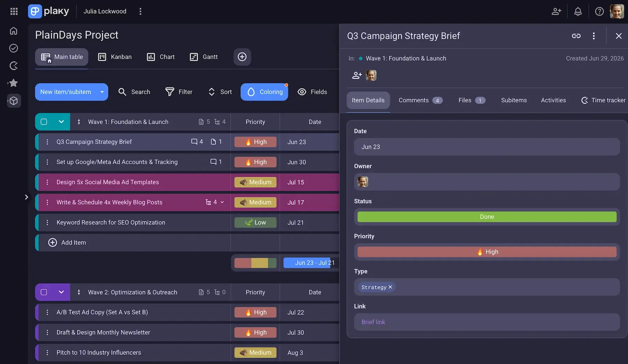Invite users via top bar add-person icon
The width and height of the screenshot is (628, 364).
[x=556, y=12]
